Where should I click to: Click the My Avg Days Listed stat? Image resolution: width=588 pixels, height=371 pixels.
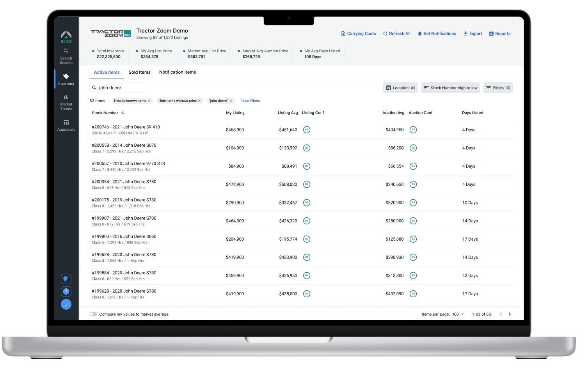tap(320, 54)
